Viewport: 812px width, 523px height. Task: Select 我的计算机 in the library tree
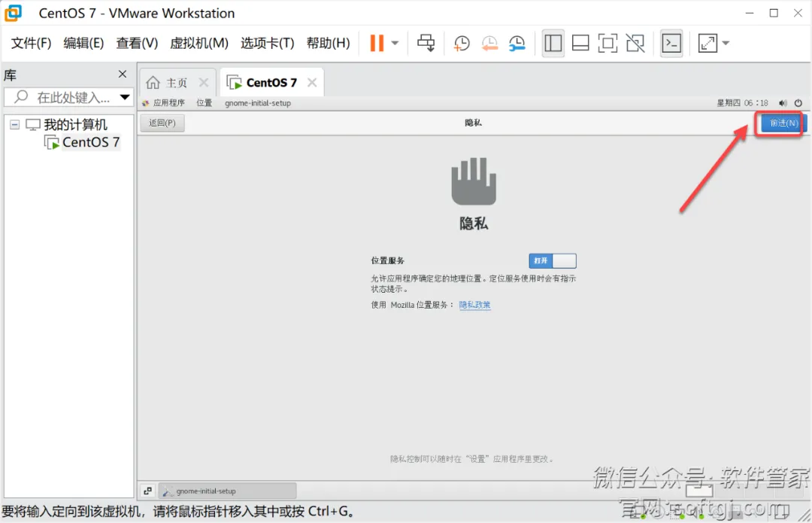[x=75, y=124]
